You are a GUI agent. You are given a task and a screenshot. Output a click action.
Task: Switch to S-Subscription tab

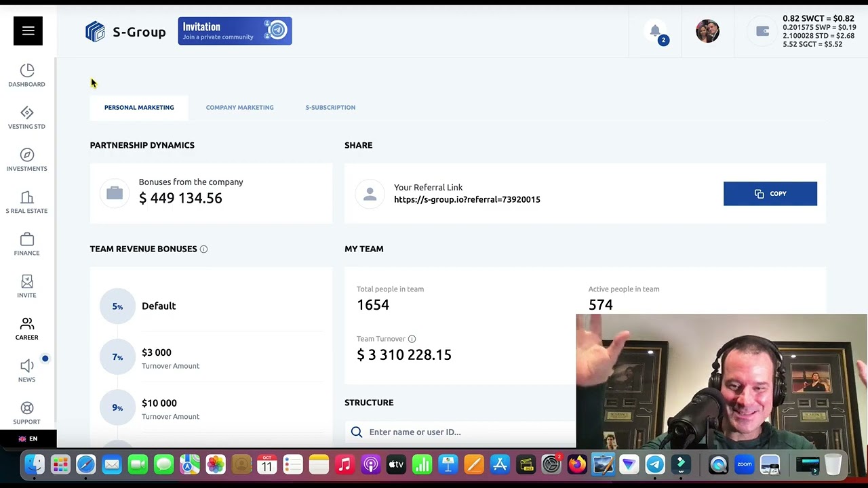click(330, 107)
